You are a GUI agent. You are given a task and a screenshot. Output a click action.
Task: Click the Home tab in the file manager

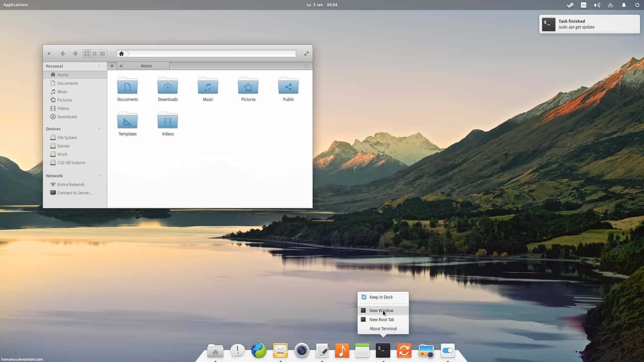tap(146, 66)
